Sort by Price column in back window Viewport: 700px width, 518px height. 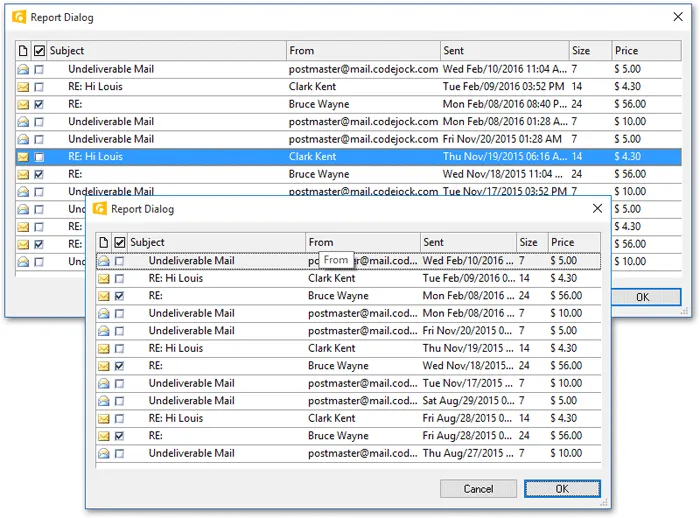click(646, 51)
